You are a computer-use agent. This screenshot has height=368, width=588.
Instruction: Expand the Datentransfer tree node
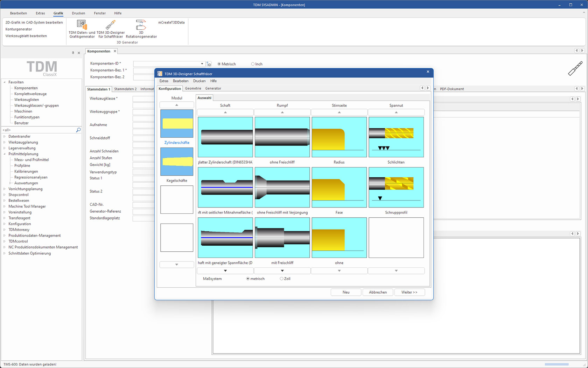click(x=5, y=136)
